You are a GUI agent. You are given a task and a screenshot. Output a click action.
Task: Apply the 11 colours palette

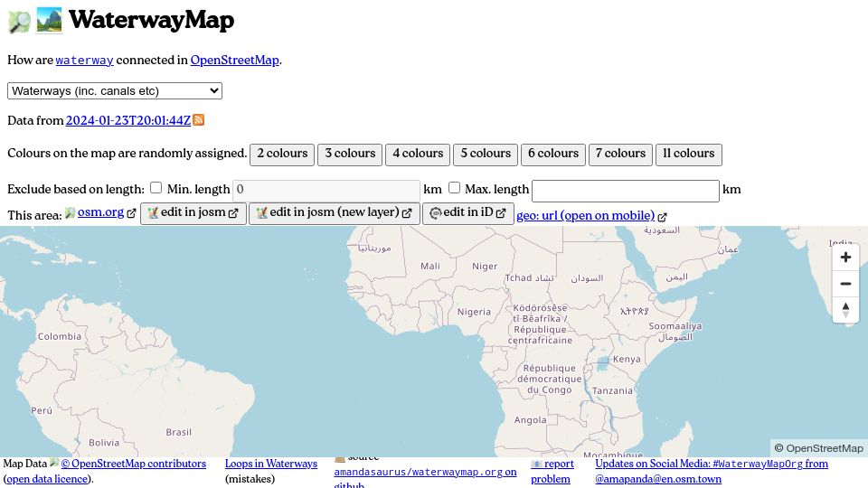pyautogui.click(x=689, y=155)
